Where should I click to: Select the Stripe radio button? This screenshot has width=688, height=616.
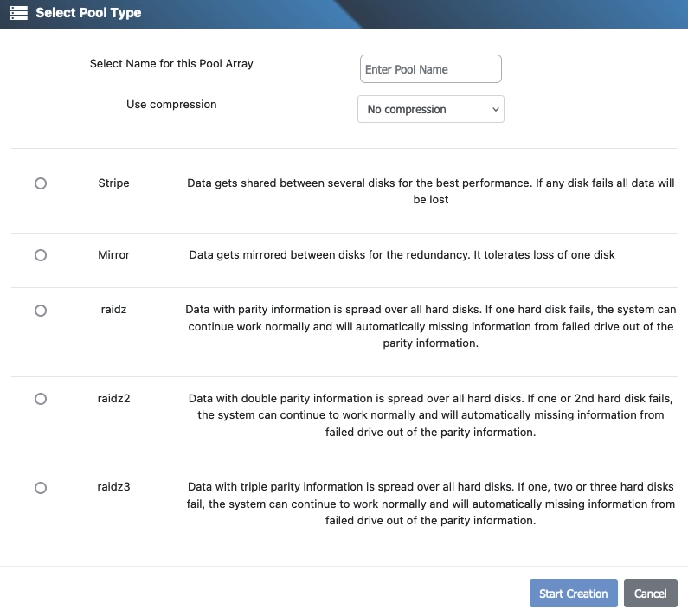(x=41, y=183)
